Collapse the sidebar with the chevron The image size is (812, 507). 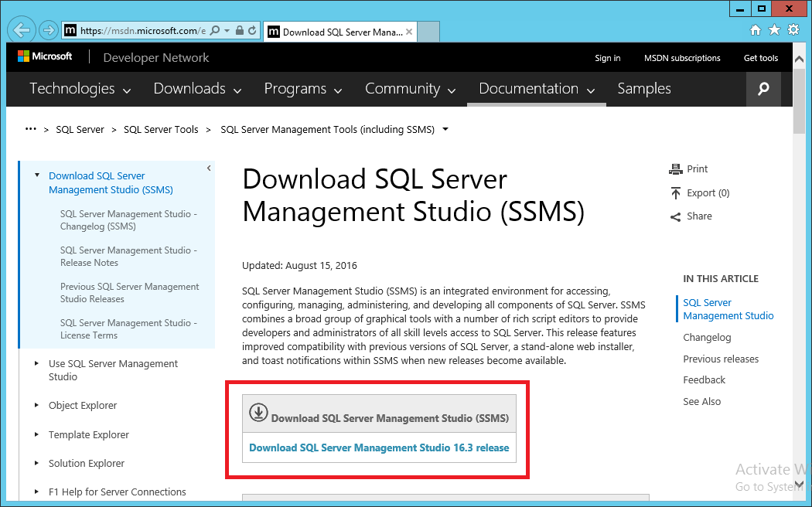pyautogui.click(x=209, y=168)
